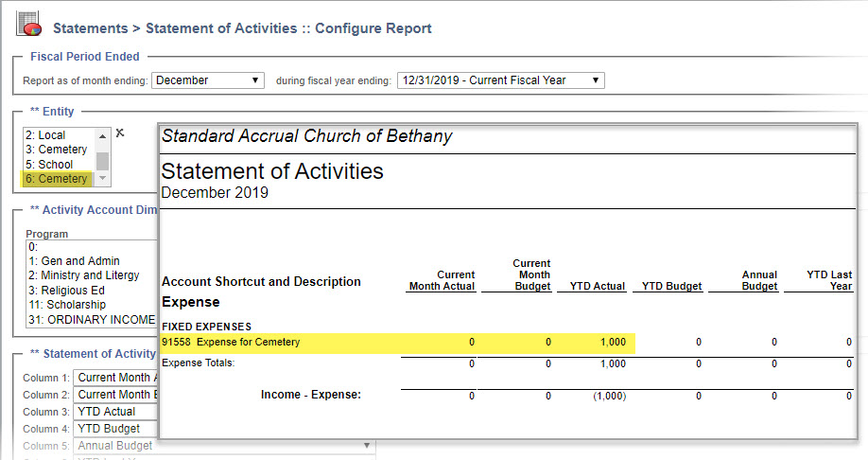Click the YTD Last Year column header
The height and width of the screenshot is (460, 868).
[x=829, y=280]
